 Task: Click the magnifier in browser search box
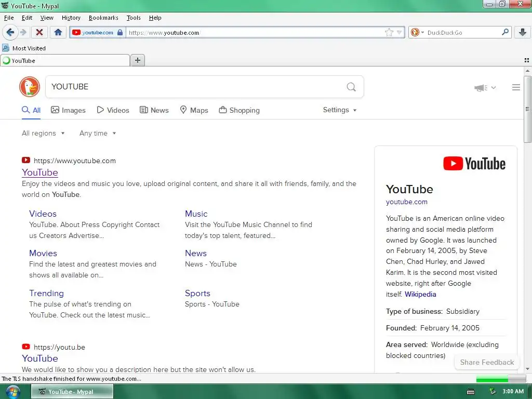(505, 32)
